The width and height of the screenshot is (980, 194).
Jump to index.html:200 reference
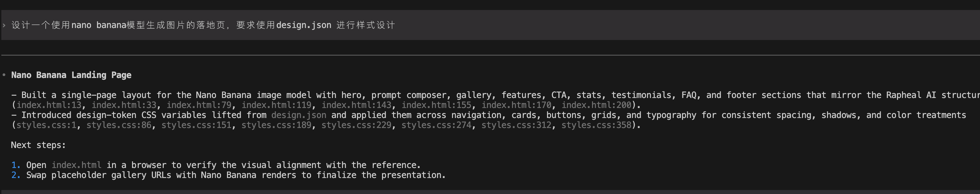596,105
